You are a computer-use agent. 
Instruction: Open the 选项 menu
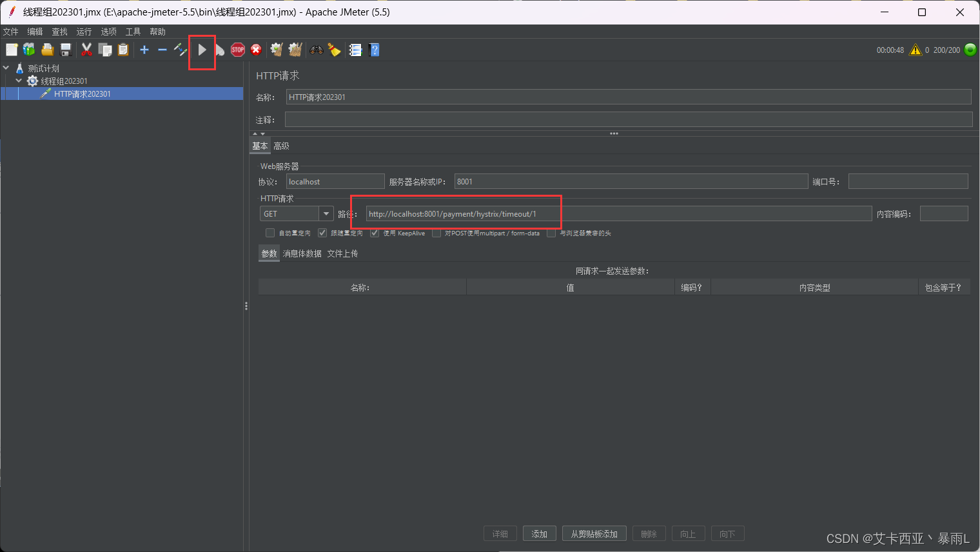click(108, 32)
